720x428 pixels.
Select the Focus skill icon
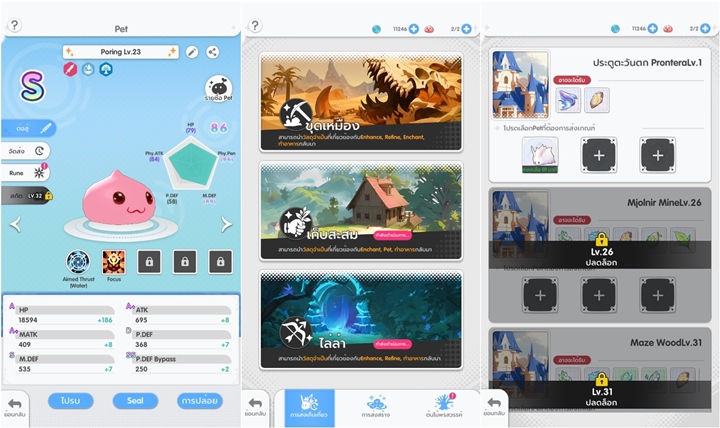114,262
